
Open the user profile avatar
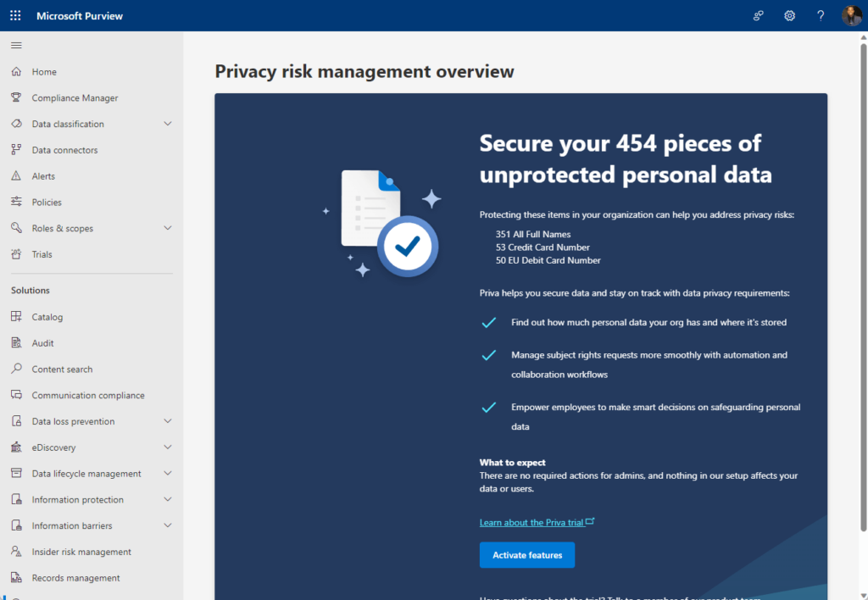click(x=851, y=15)
